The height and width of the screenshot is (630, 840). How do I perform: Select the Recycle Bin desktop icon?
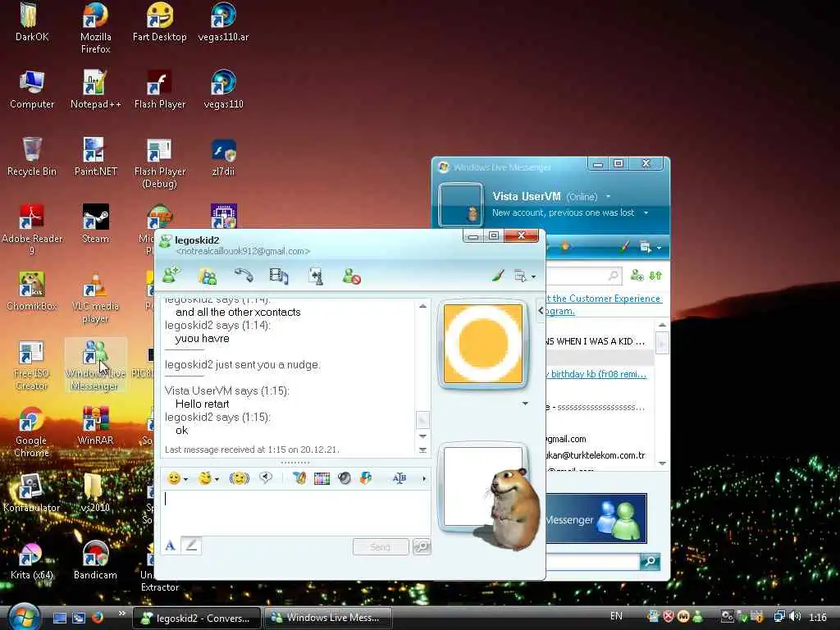coord(32,157)
